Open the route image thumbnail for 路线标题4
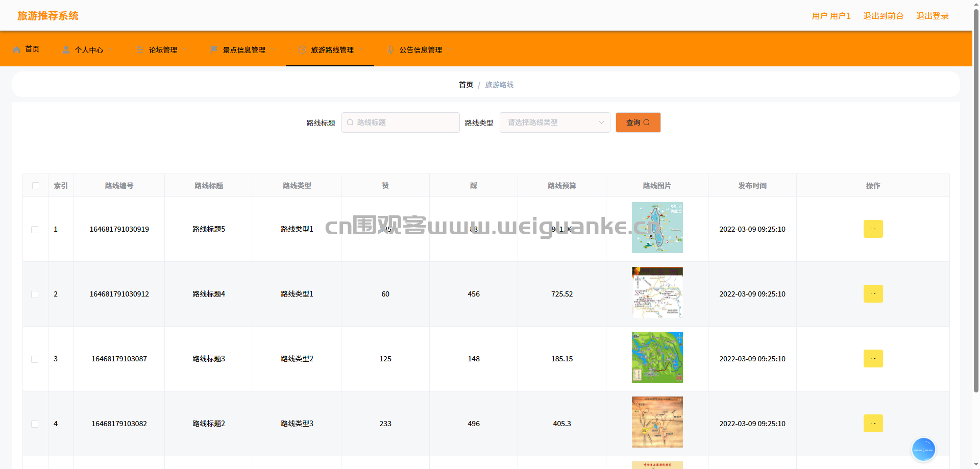980x469 pixels. (657, 292)
